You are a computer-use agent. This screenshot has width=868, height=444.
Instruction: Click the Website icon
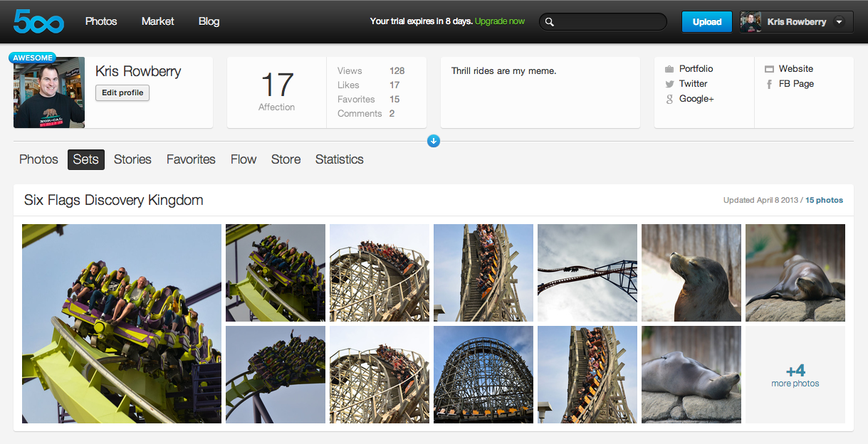pos(769,69)
